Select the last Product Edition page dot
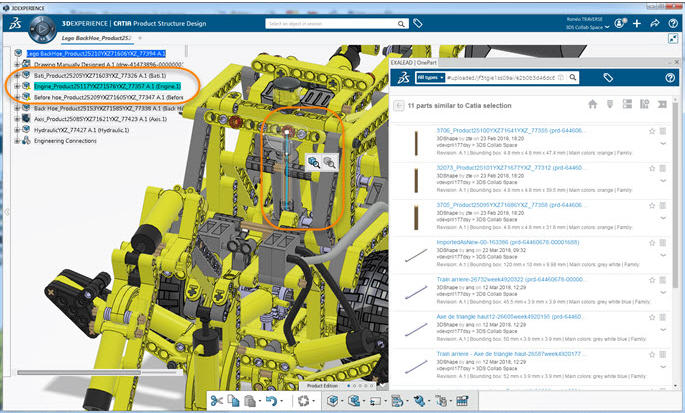This screenshot has height=413, width=685. (x=372, y=386)
